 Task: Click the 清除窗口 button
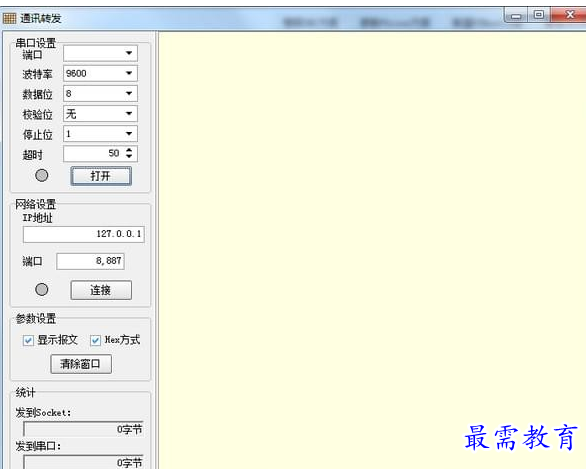click(x=81, y=364)
